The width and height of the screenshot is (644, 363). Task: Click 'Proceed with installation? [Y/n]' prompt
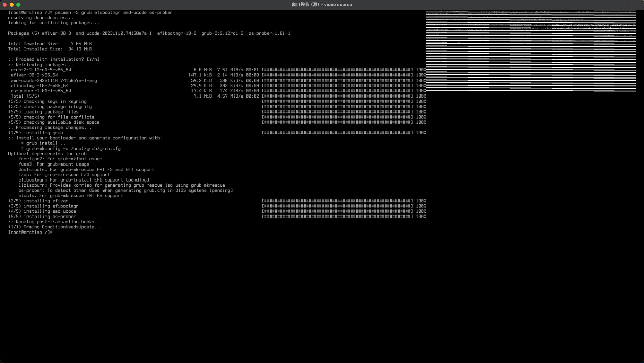pyautogui.click(x=54, y=59)
